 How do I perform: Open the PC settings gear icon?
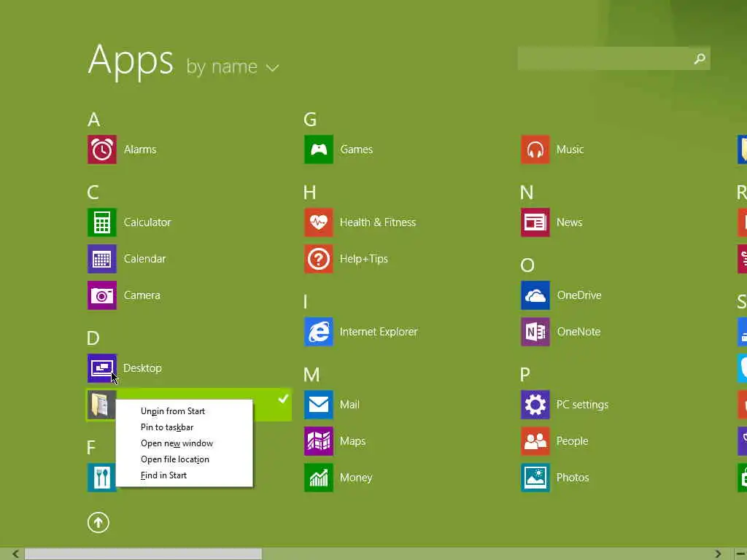[x=535, y=405]
